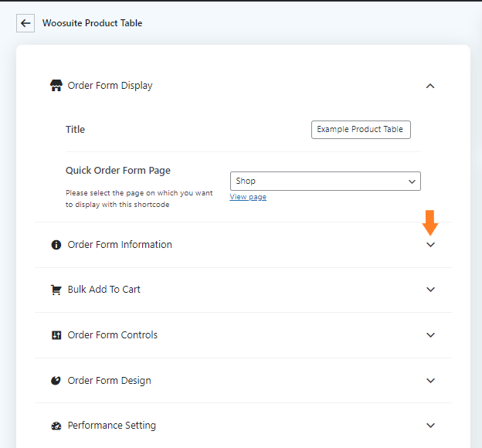Click the Woosuite Product Table title
Viewport: 482px width, 448px height.
pos(92,23)
